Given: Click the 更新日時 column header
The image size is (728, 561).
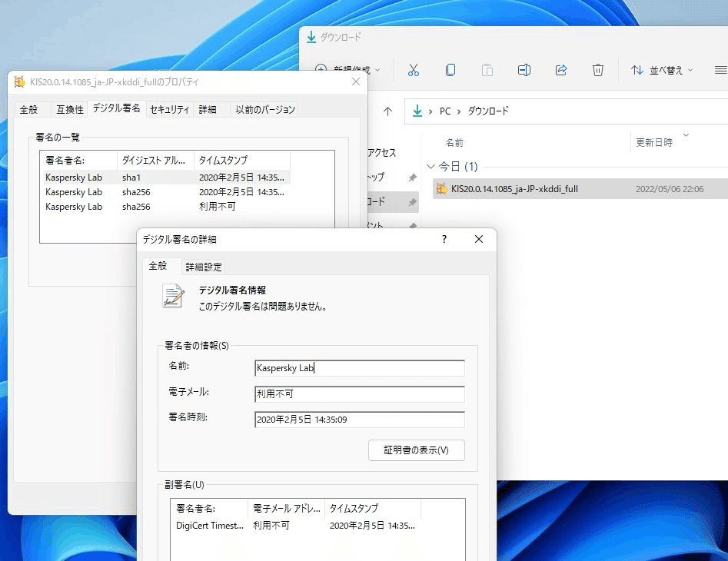Looking at the screenshot, I should [654, 142].
